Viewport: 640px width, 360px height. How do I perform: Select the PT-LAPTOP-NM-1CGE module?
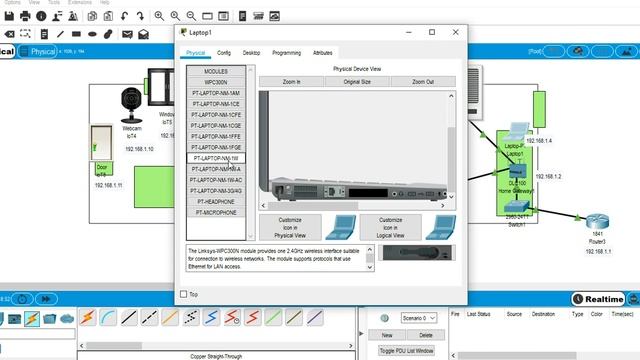[216, 126]
